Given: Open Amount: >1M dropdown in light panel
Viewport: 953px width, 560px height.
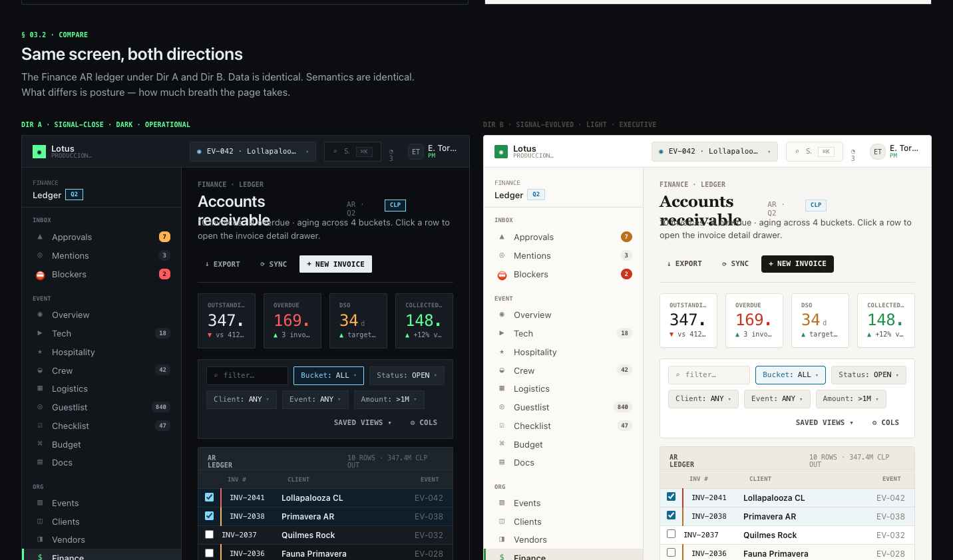Looking at the screenshot, I should 851,398.
